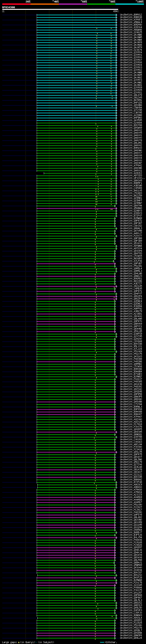Select the UniRef100_P48386 label

tap(131, 361)
